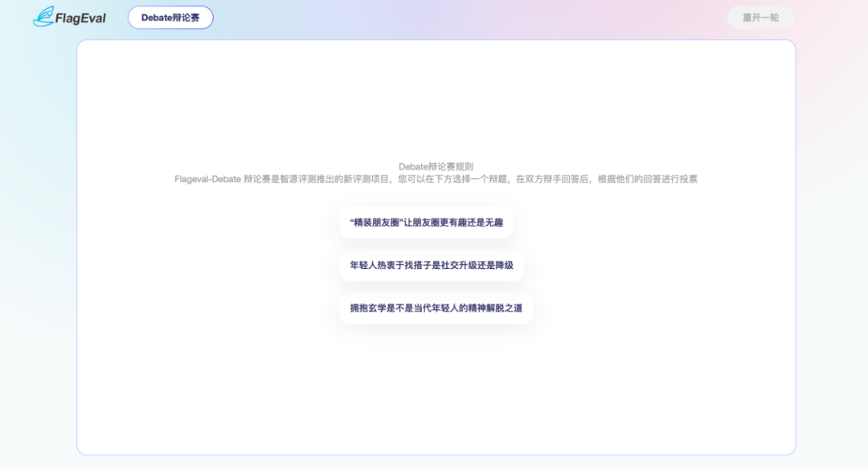Image resolution: width=868 pixels, height=469 pixels.
Task: Click the last debate topic option
Action: (436, 308)
